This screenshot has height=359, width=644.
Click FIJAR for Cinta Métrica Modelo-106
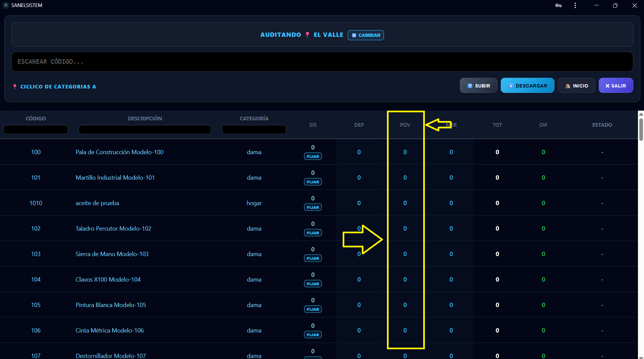[313, 335]
